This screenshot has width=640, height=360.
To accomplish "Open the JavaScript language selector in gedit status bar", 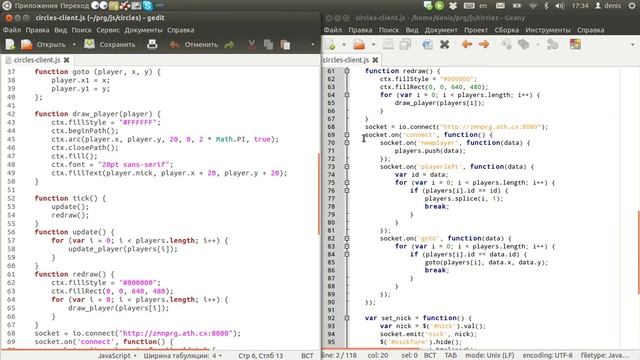I will [x=117, y=356].
